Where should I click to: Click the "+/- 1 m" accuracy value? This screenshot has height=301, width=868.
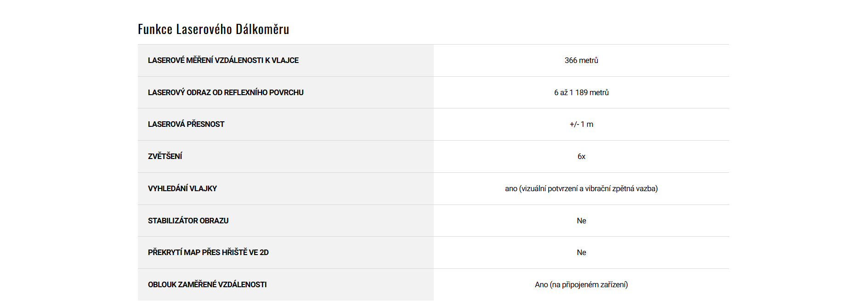click(581, 124)
